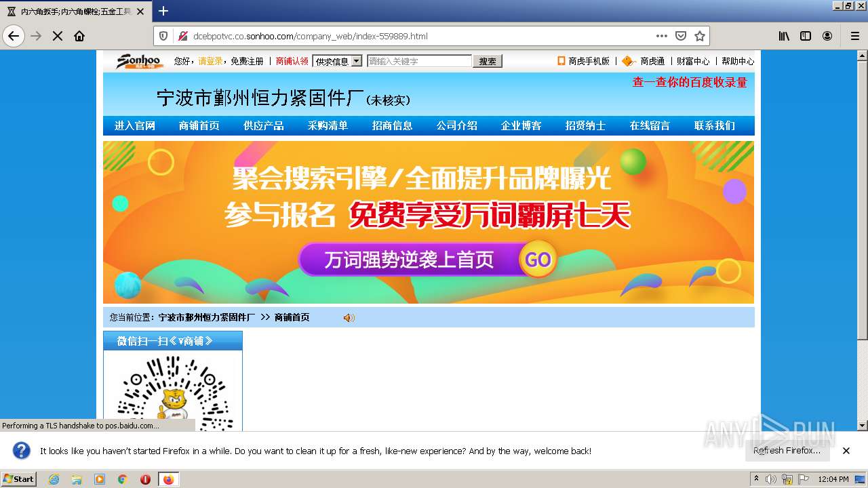Click the speaker icon in breadcrumb bar
868x488 pixels.
349,318
